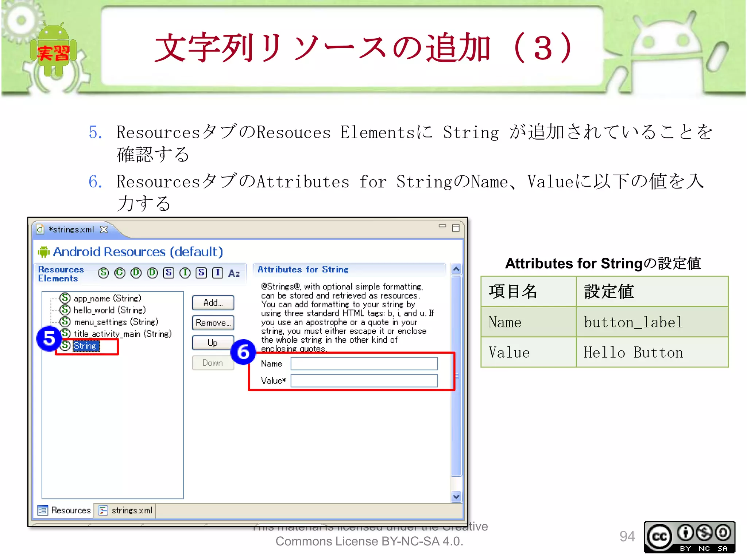Click the Creative Commons BY-NC-SA badge

689,537
